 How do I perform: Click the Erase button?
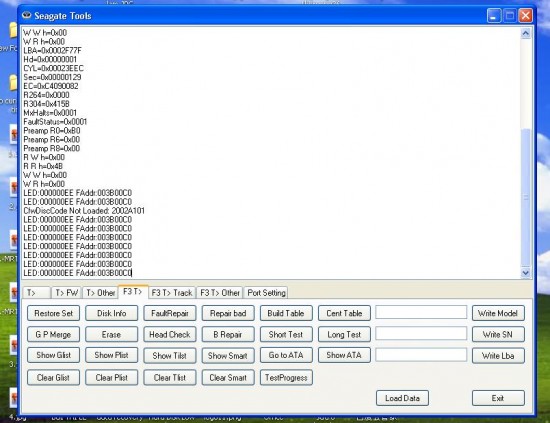pyautogui.click(x=112, y=335)
